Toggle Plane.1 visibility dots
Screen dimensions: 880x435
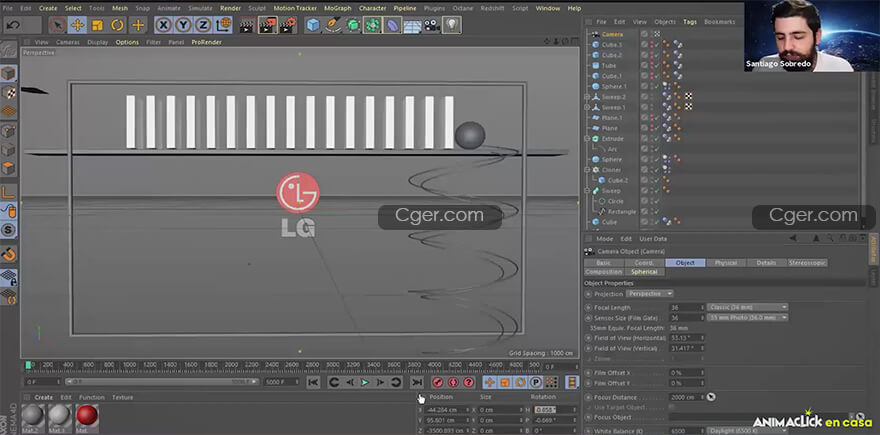pyautogui.click(x=651, y=118)
